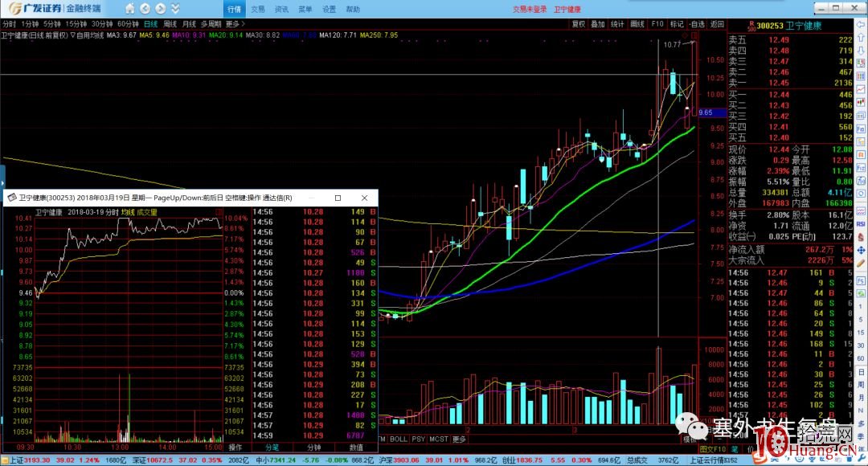Open the 资讯 menu
The height and width of the screenshot is (466, 868).
click(x=282, y=9)
